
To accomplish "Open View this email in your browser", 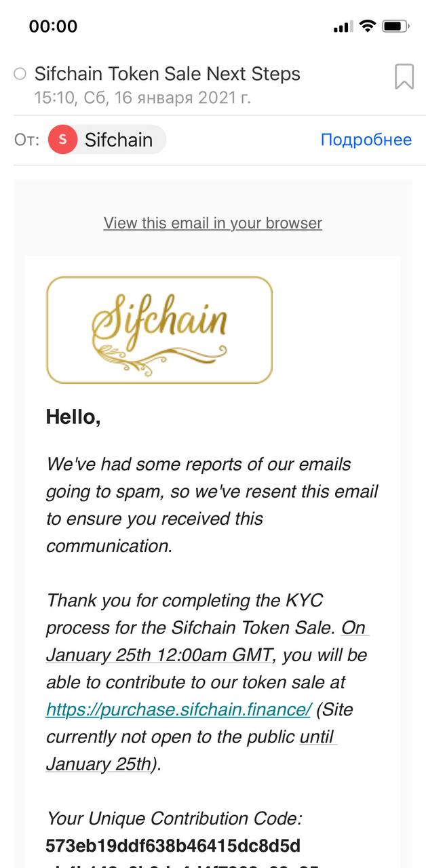I will tap(213, 223).
